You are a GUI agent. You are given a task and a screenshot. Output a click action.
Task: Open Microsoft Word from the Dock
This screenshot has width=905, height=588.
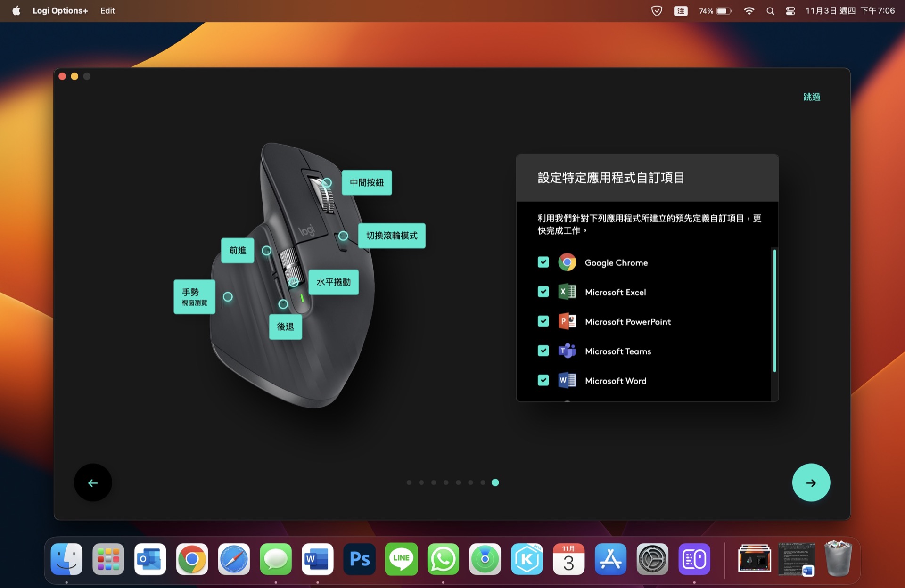(318, 559)
